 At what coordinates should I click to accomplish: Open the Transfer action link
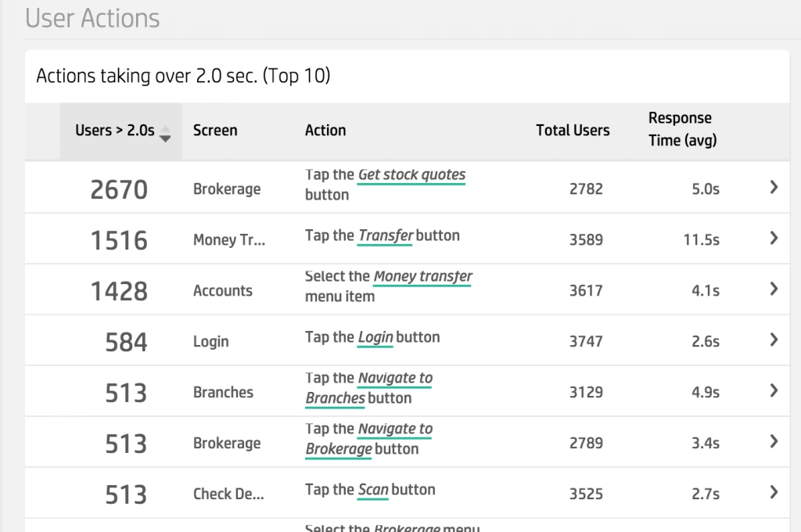[x=385, y=235]
